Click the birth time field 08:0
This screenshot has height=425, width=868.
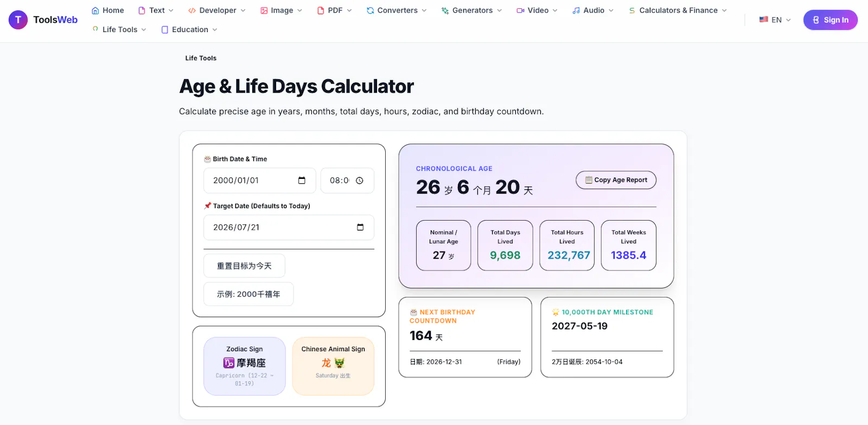click(347, 181)
